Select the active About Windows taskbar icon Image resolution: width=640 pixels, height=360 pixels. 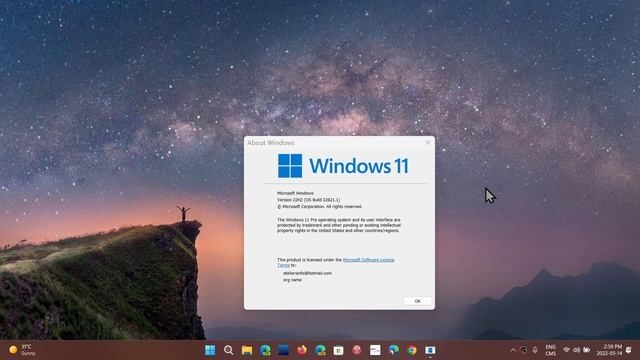430,350
